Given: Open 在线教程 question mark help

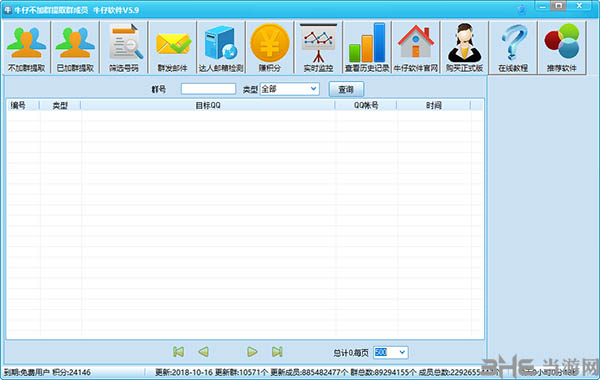Looking at the screenshot, I should pos(513,47).
